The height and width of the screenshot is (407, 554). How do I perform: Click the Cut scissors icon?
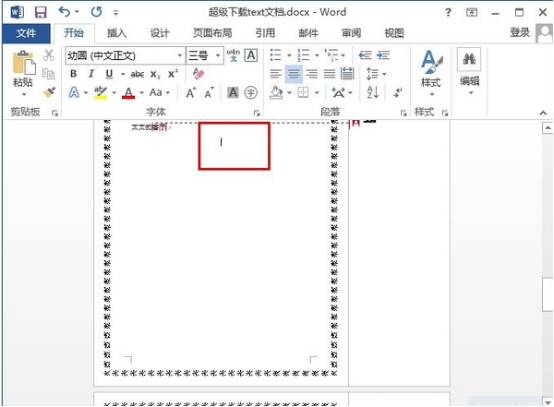click(x=49, y=55)
